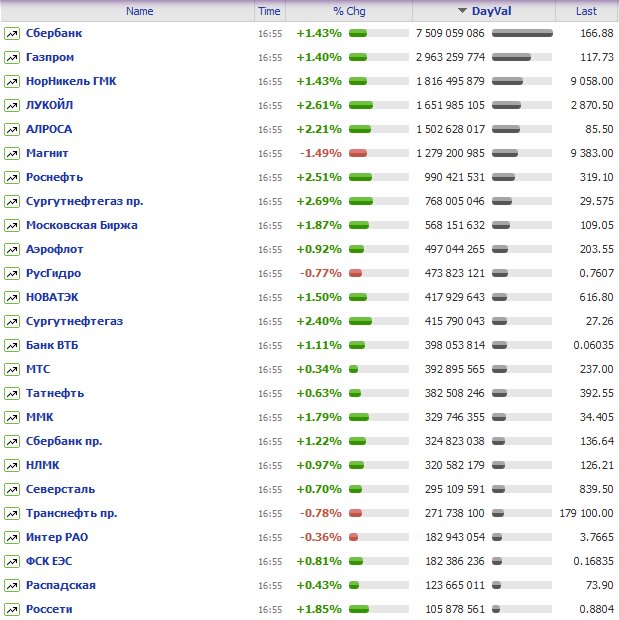This screenshot has width=619, height=620.
Task: Open the chart icon beside Газпром
Action: pos(12,57)
